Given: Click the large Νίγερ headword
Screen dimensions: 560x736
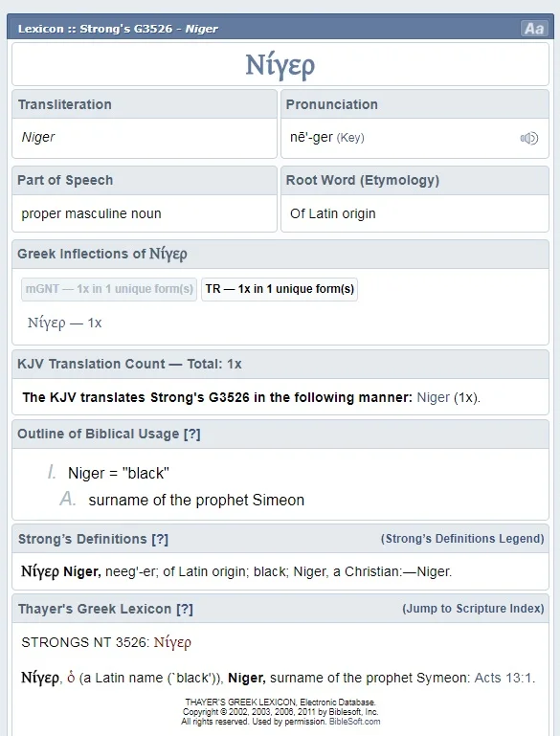Looking at the screenshot, I should pyautogui.click(x=280, y=65).
